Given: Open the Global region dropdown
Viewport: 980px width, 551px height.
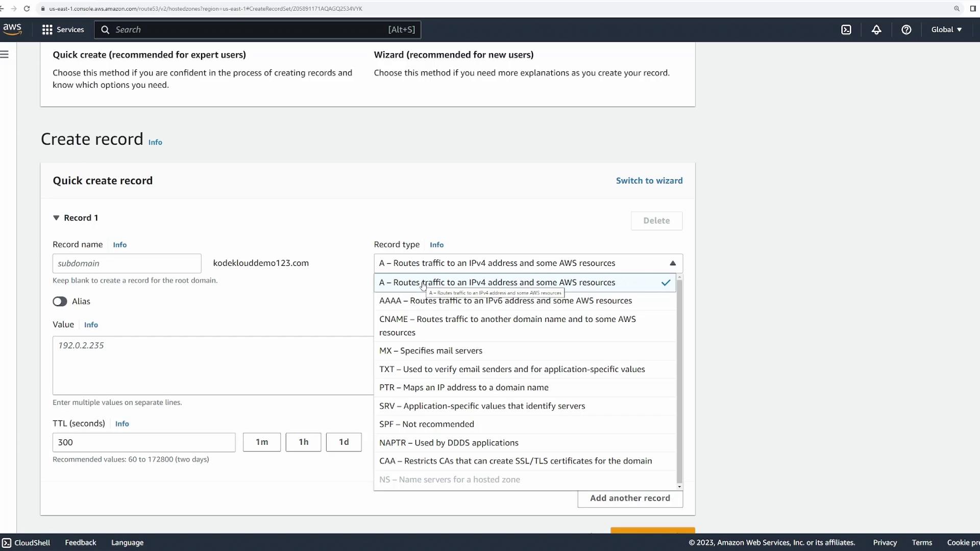Looking at the screenshot, I should [x=946, y=30].
